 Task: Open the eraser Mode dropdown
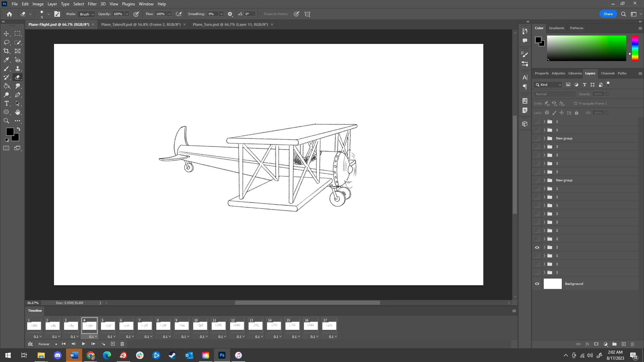(86, 14)
